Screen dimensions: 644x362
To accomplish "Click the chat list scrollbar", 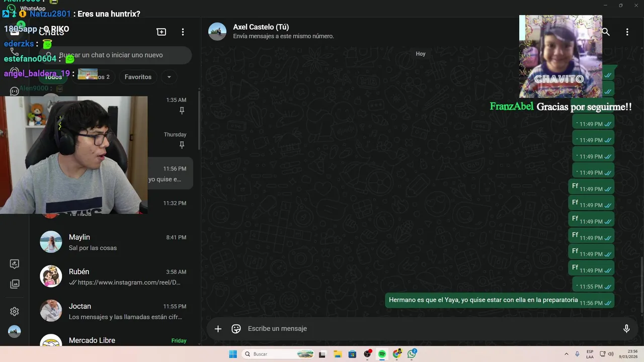I will 199,121.
